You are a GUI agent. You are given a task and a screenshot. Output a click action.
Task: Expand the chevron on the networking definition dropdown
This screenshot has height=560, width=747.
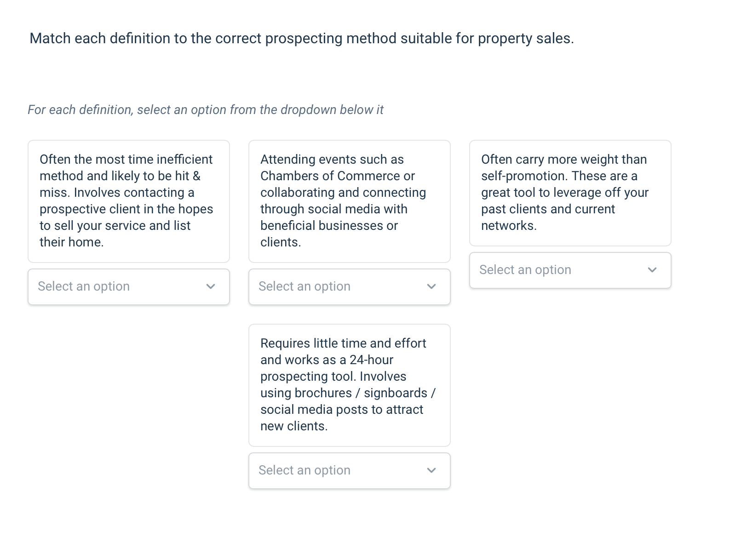[x=431, y=286]
